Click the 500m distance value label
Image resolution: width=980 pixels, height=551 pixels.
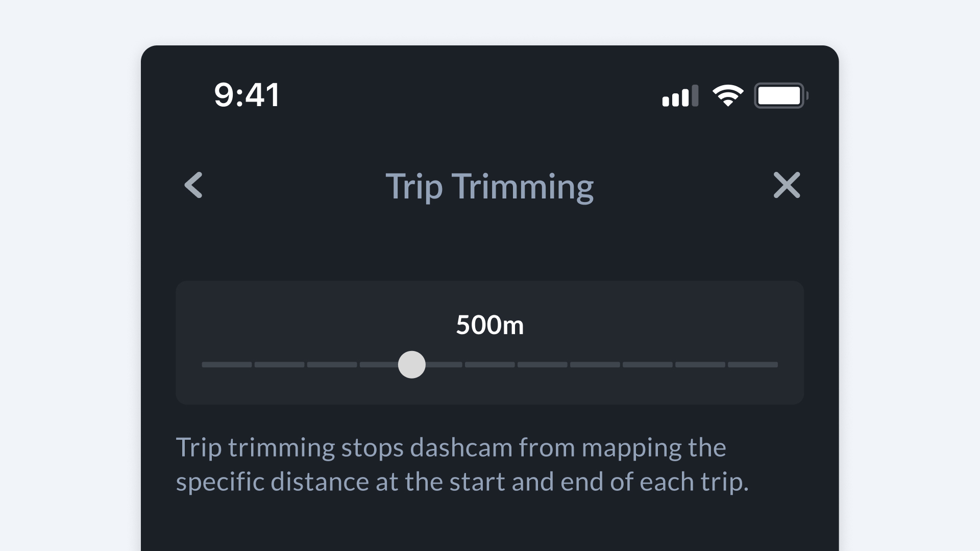pyautogui.click(x=489, y=325)
